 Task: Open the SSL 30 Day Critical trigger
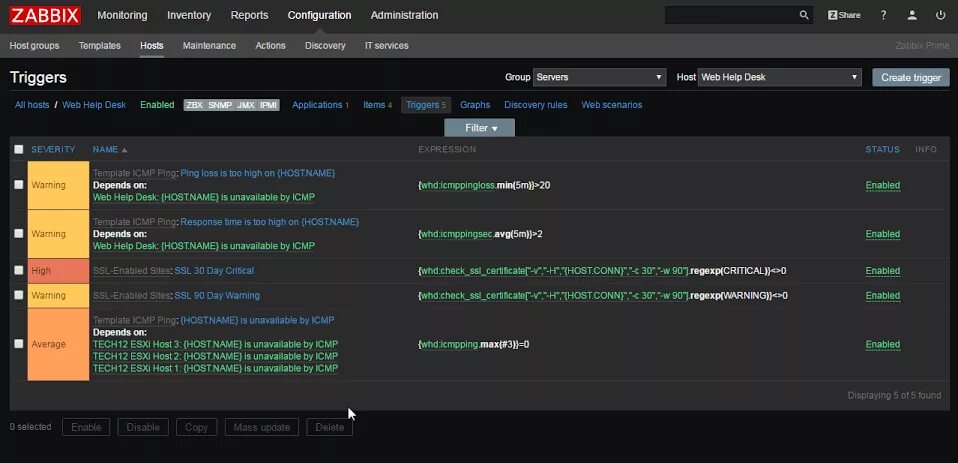(214, 271)
